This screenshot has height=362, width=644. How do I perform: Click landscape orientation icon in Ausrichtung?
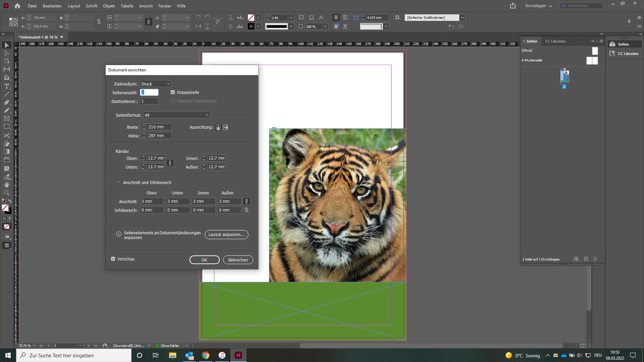[x=226, y=127]
